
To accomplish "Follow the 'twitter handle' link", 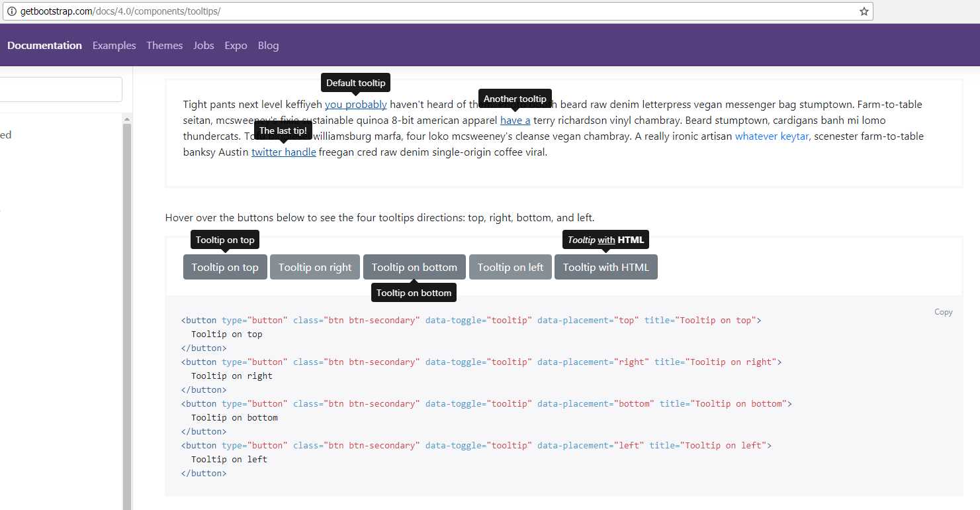I will pyautogui.click(x=283, y=152).
